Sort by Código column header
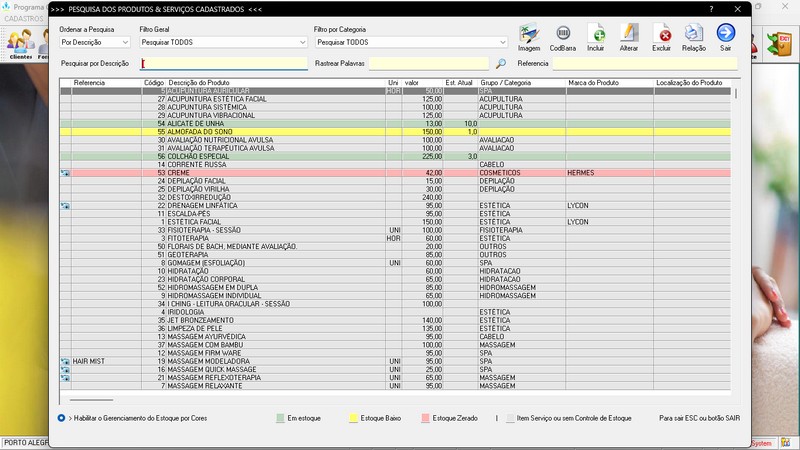Screen dimensions: 800x450 pyautogui.click(x=154, y=83)
